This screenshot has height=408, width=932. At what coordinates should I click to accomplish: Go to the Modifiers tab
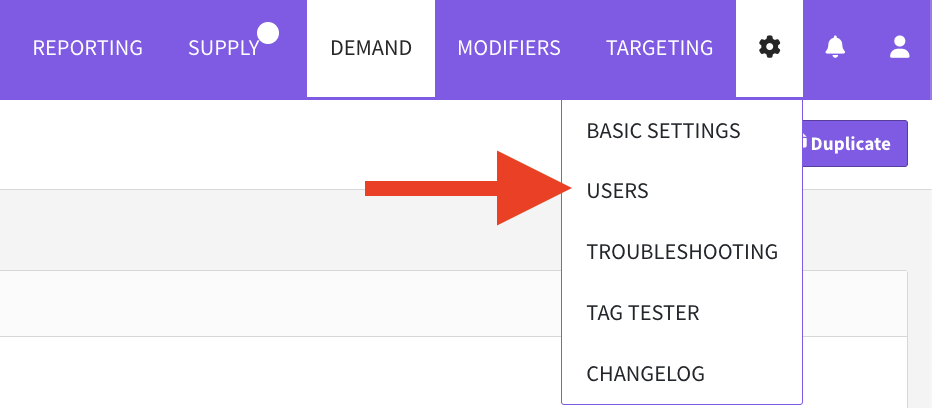[x=508, y=48]
